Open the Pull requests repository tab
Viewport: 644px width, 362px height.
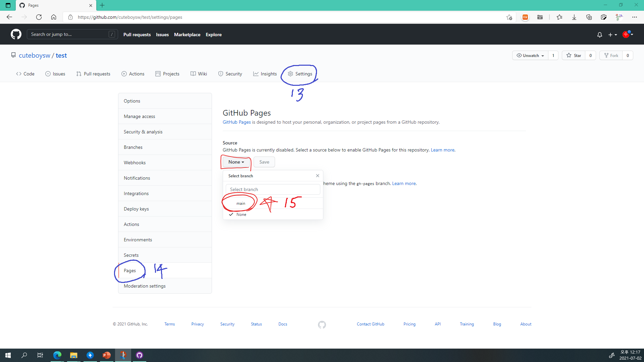tap(93, 74)
